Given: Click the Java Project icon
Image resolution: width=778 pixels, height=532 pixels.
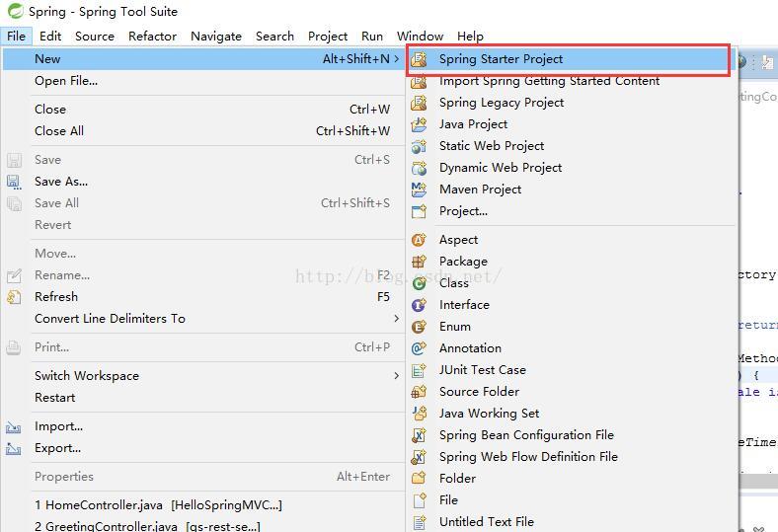Looking at the screenshot, I should (419, 124).
